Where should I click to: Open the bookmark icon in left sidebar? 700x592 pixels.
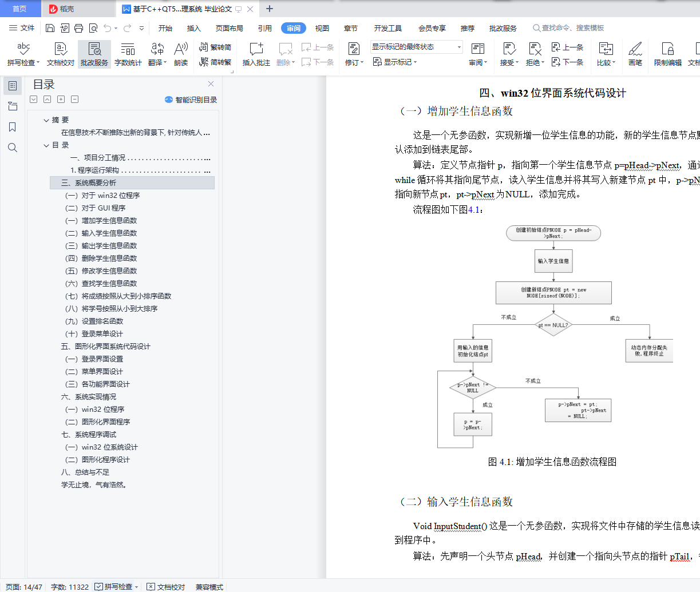pos(13,127)
